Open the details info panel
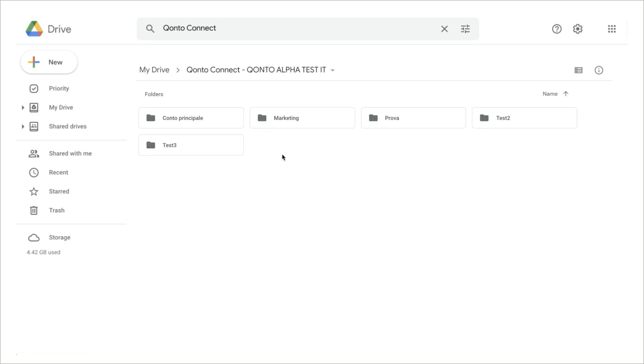This screenshot has width=644, height=364. click(x=599, y=70)
